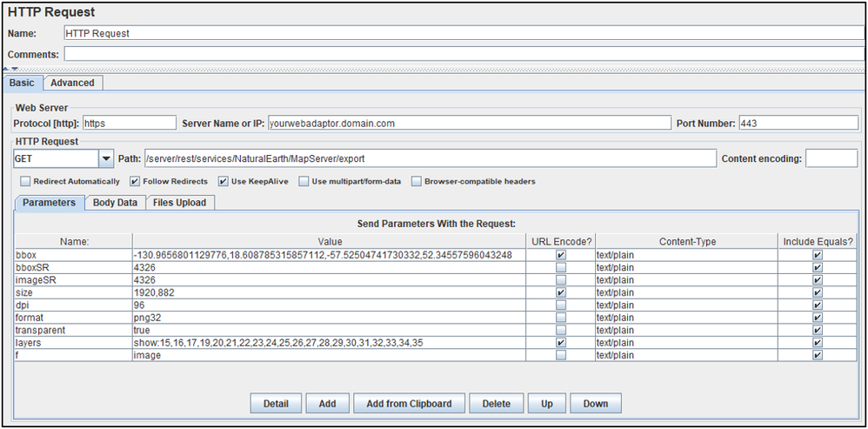
Task: Select transparent value true cell
Action: 329,330
